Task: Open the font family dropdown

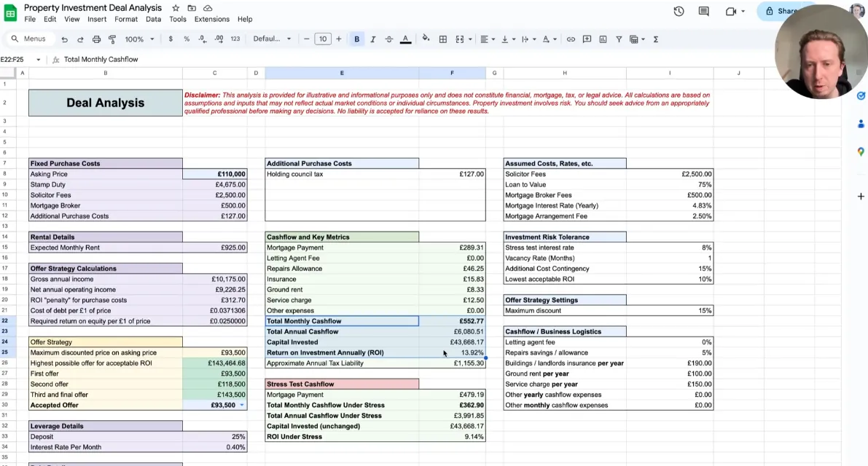Action: 272,39
